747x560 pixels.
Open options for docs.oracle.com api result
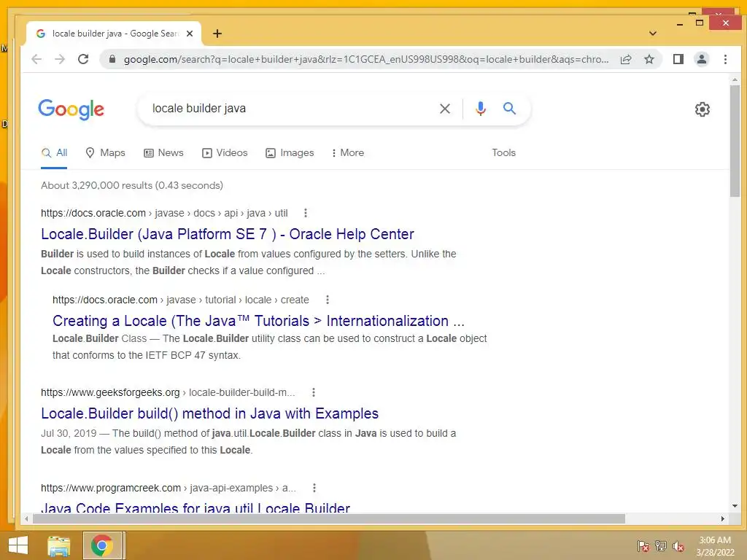306,213
